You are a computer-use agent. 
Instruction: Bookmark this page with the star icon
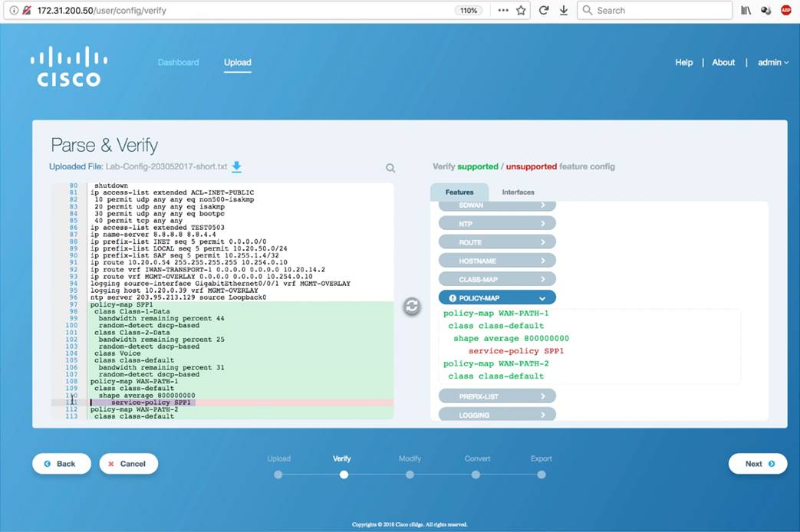click(521, 10)
